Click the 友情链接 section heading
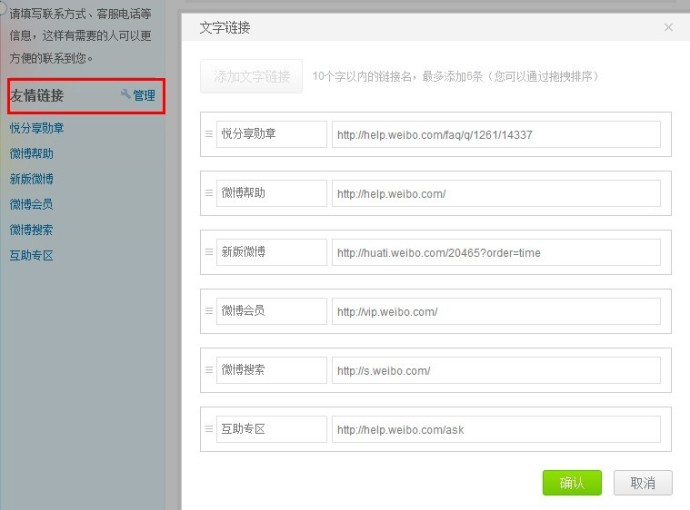This screenshot has width=690, height=510. point(37,95)
